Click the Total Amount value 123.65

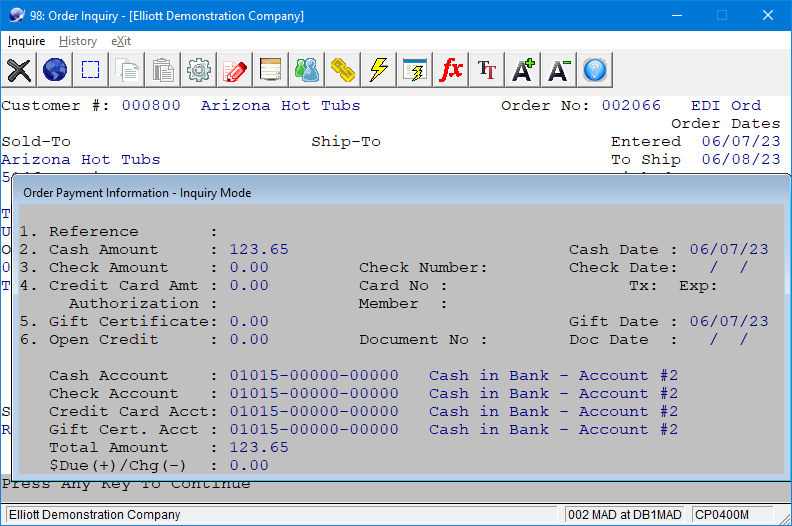(x=259, y=447)
